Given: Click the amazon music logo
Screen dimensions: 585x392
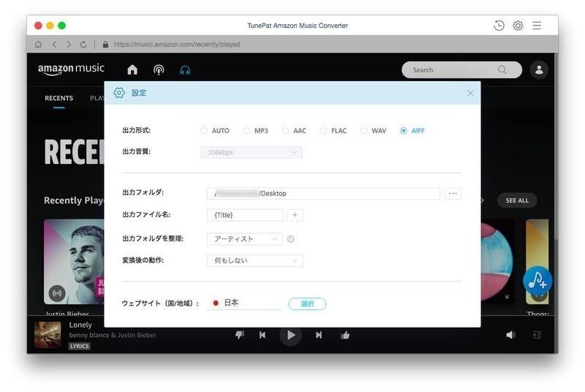Looking at the screenshot, I should (x=71, y=69).
